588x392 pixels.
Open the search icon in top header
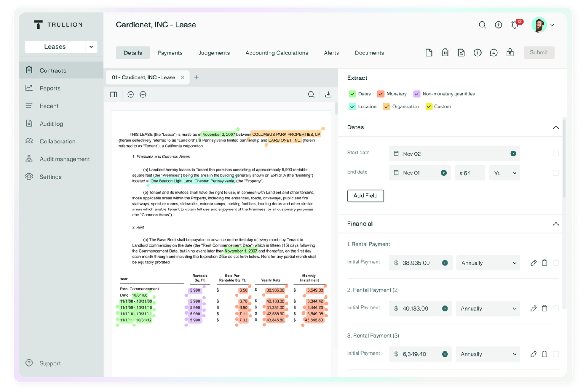point(482,25)
